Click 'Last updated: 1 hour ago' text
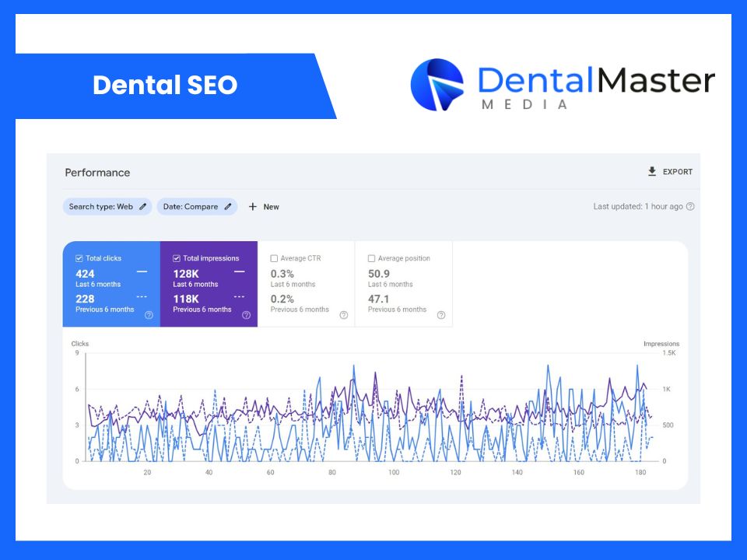The width and height of the screenshot is (747, 560). [x=638, y=207]
